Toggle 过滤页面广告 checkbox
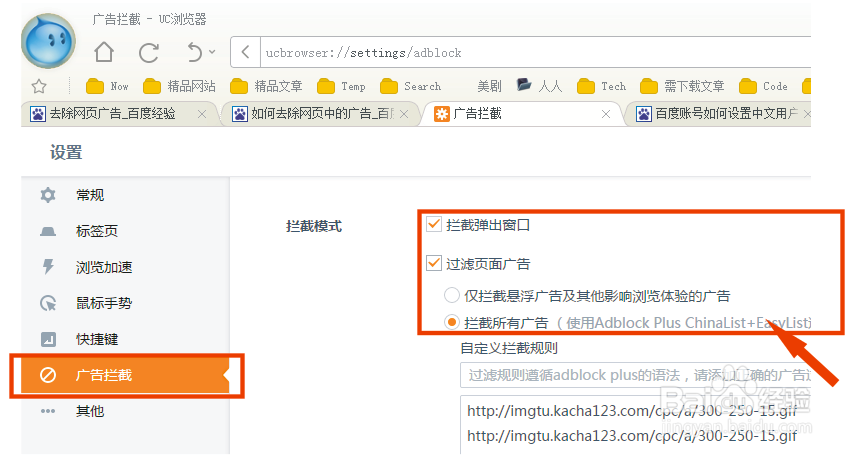The image size is (860, 457). point(433,263)
